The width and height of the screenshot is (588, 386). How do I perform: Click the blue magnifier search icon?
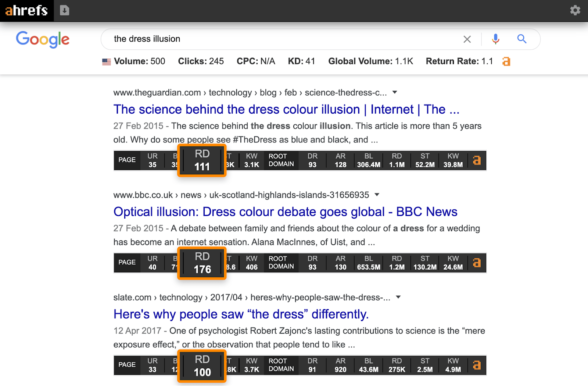pos(522,39)
